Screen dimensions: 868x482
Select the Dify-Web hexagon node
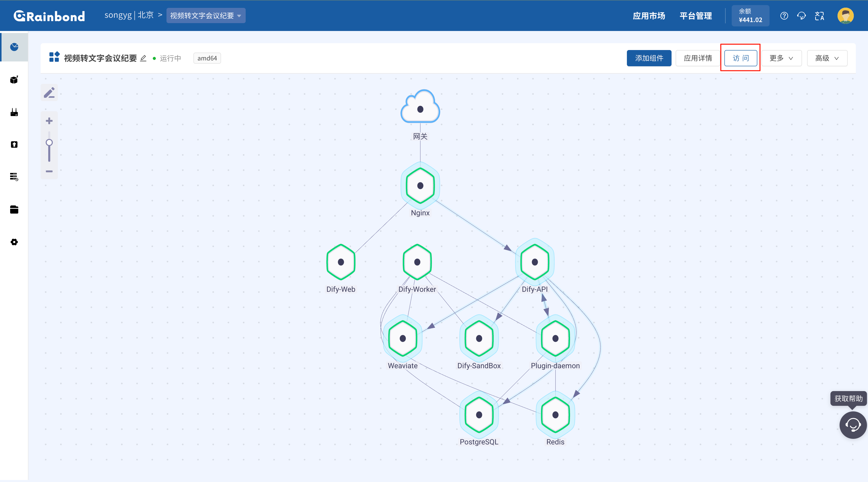(341, 262)
